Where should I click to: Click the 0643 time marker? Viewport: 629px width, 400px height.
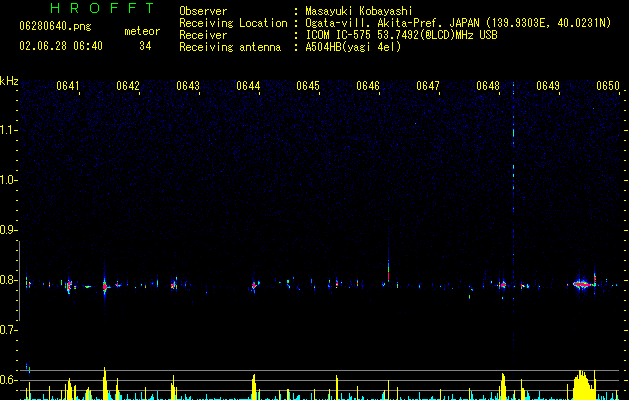188,86
